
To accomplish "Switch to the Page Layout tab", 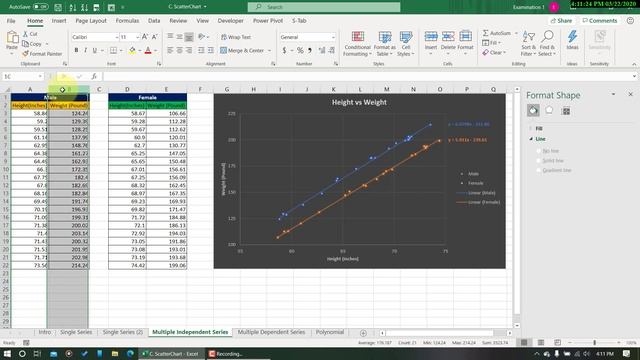I will (91, 20).
